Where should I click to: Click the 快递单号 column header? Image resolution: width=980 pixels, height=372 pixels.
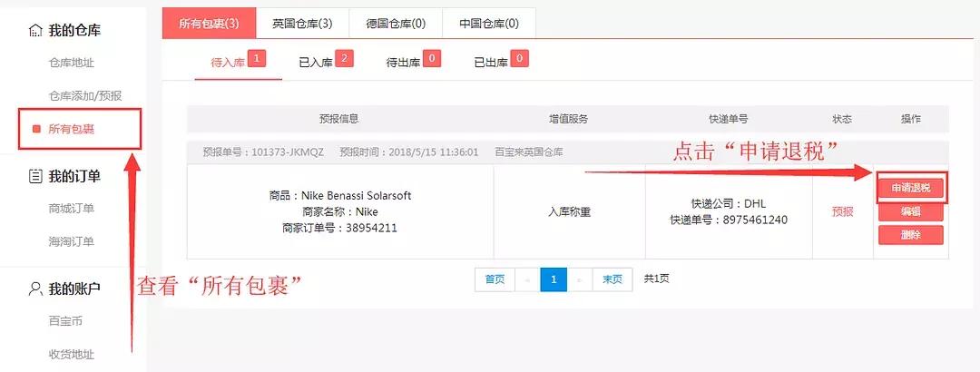point(729,119)
